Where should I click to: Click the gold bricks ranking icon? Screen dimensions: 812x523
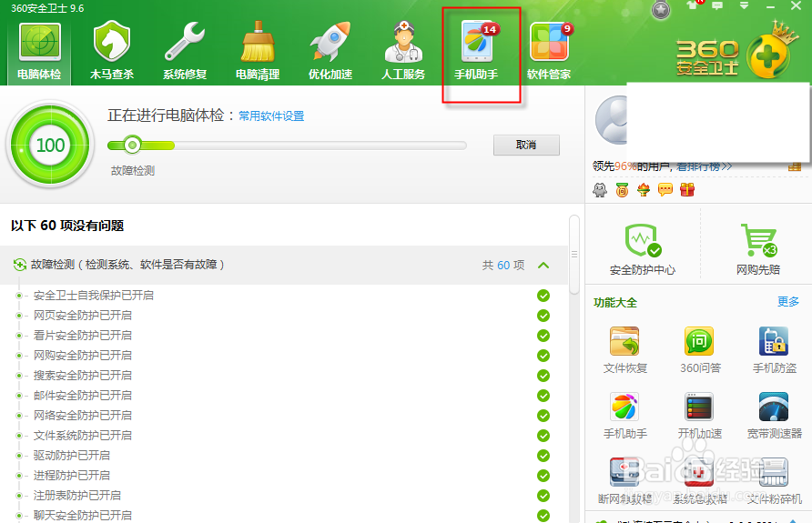[795, 166]
